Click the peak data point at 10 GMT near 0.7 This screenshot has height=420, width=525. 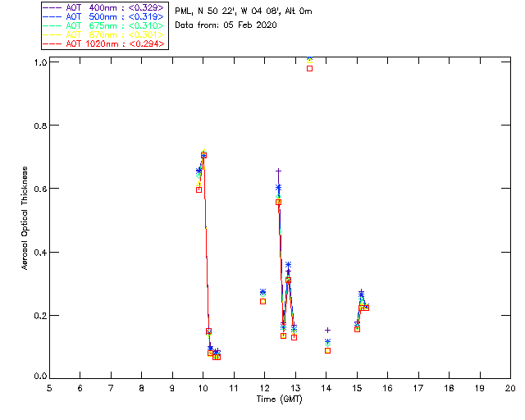(203, 155)
